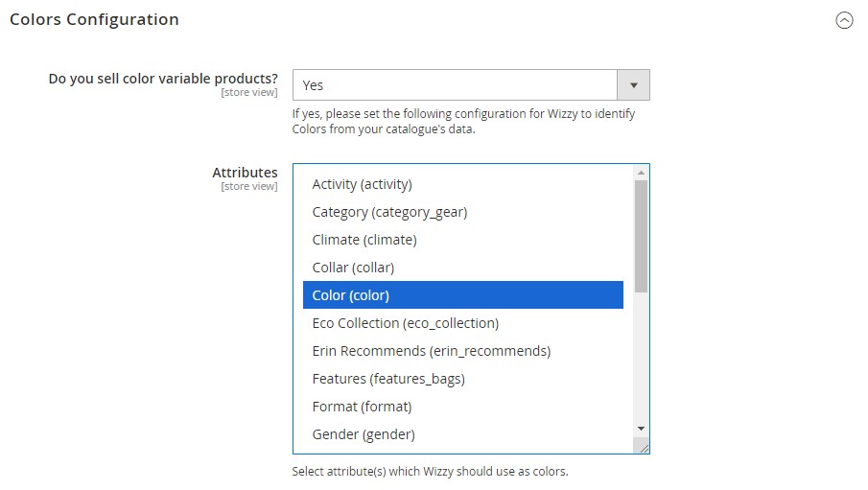
Task: Select Activity (activity) attribute
Action: click(x=362, y=184)
